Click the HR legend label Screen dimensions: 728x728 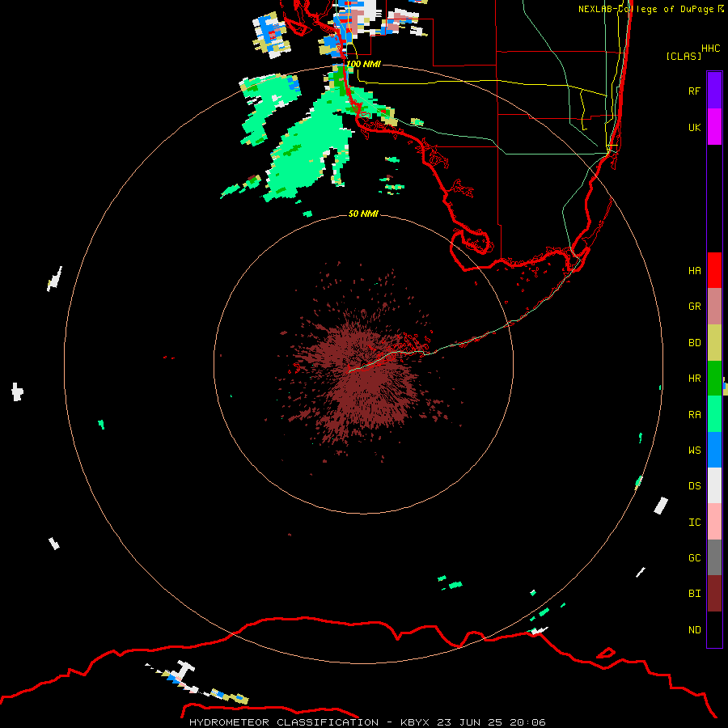694,379
